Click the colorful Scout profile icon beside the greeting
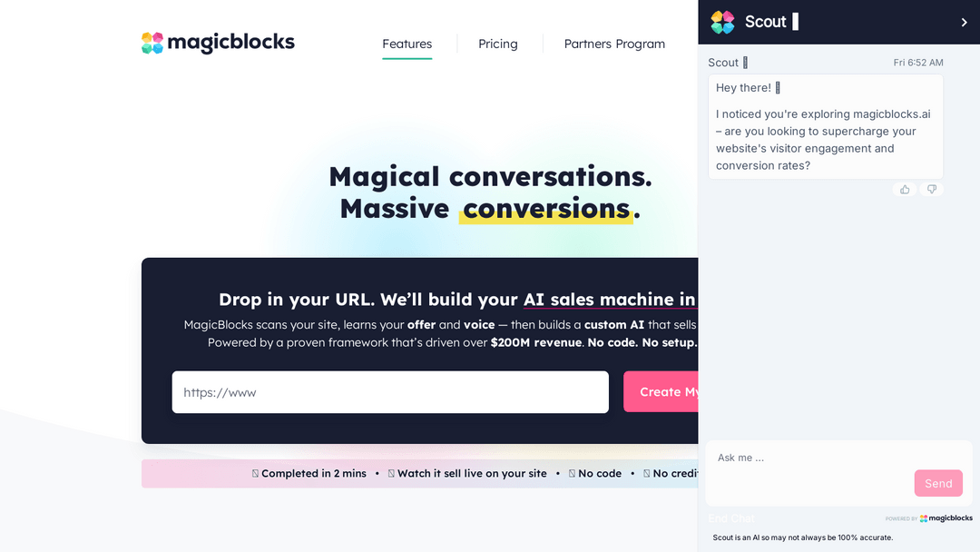Viewport: 980px width, 552px height. click(721, 22)
